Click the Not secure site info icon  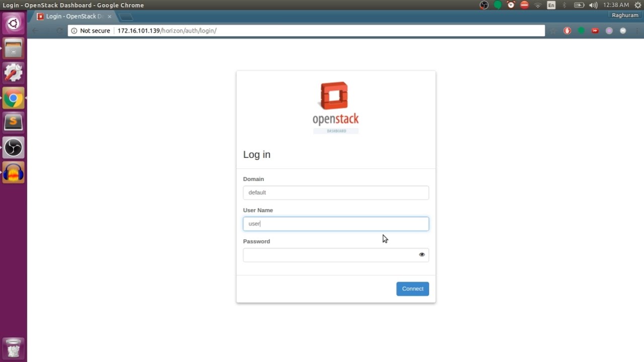[x=74, y=31]
